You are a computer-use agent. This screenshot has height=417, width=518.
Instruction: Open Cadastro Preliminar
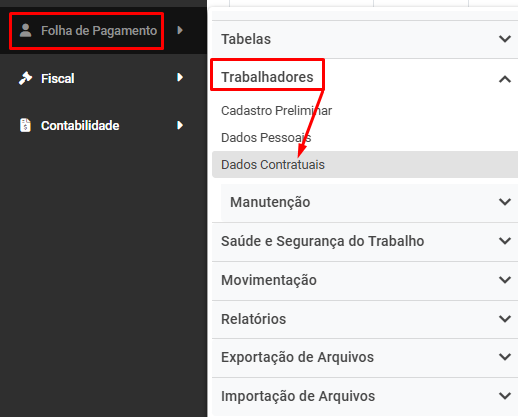276,110
